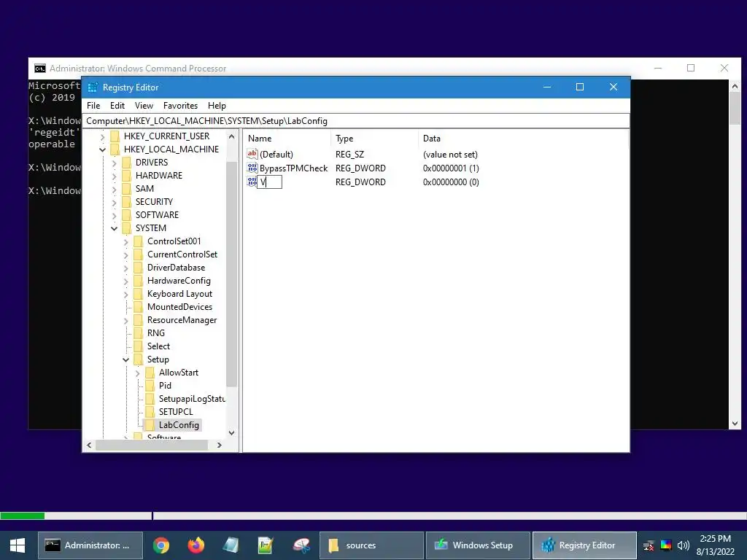Open the Edit menu

coord(117,106)
